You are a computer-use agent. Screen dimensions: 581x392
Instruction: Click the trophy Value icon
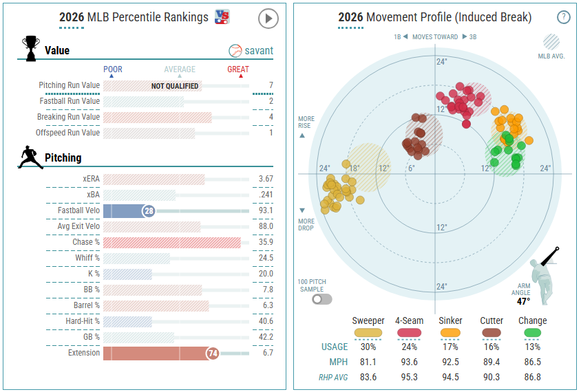pos(31,49)
